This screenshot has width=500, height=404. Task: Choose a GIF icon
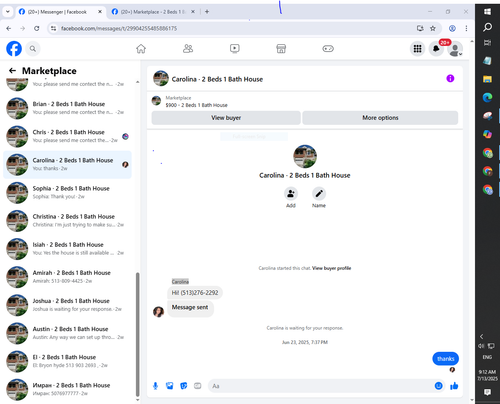tap(198, 386)
